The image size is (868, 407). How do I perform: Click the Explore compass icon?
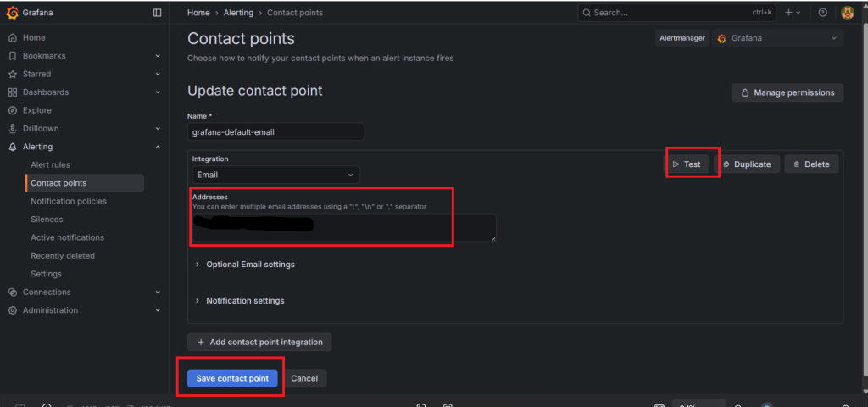tap(13, 110)
